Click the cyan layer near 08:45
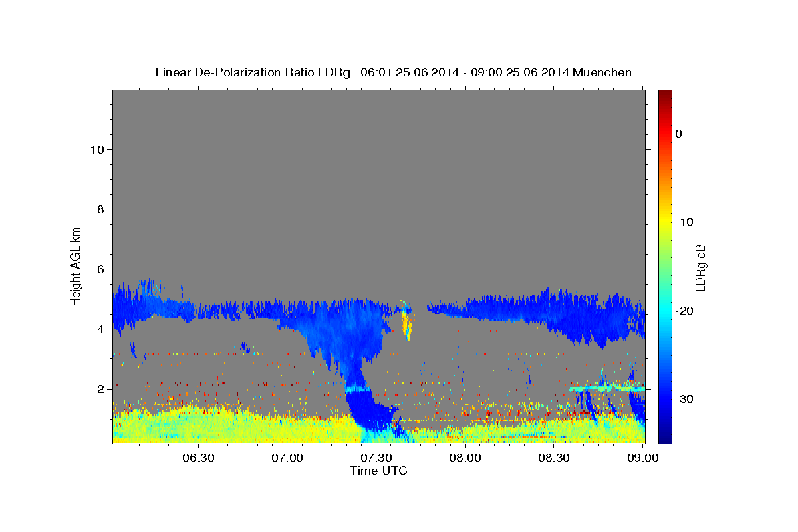 [x=607, y=387]
